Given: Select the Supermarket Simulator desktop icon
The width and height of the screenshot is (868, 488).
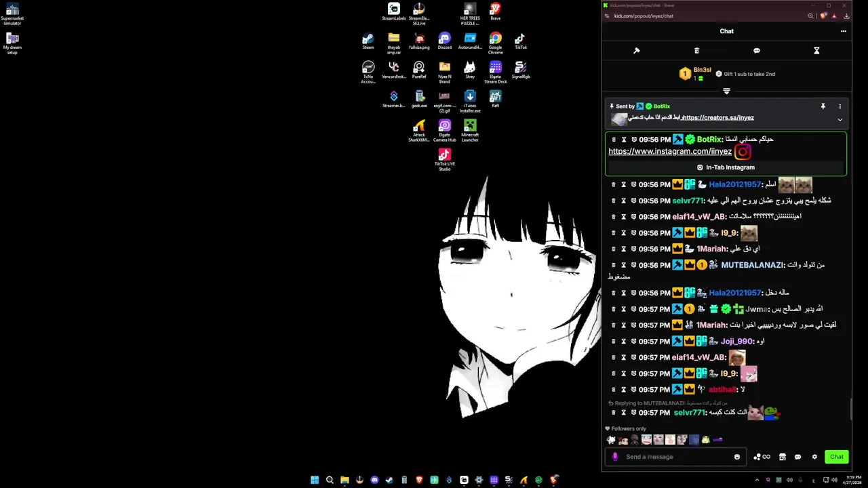Looking at the screenshot, I should coord(12,14).
